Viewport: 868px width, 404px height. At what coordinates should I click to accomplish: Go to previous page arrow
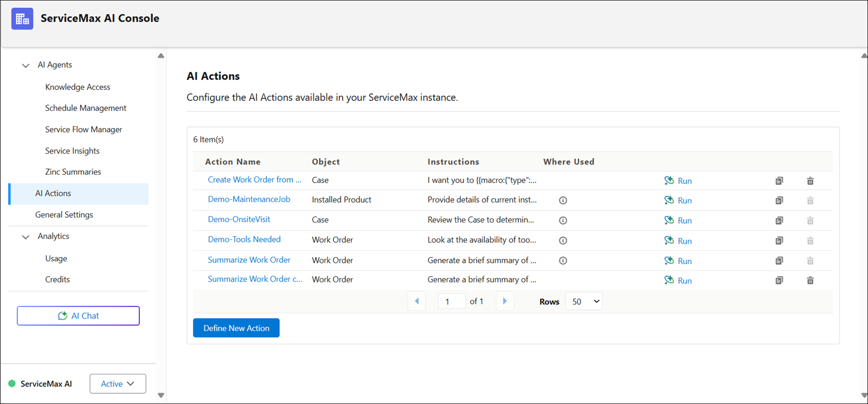pos(417,302)
